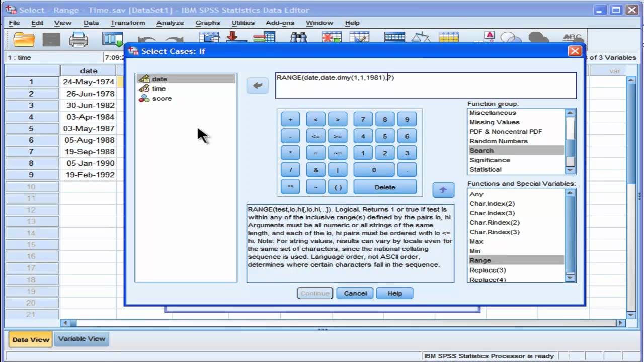Open the Analyze menu
This screenshot has width=644, height=362.
(170, 23)
